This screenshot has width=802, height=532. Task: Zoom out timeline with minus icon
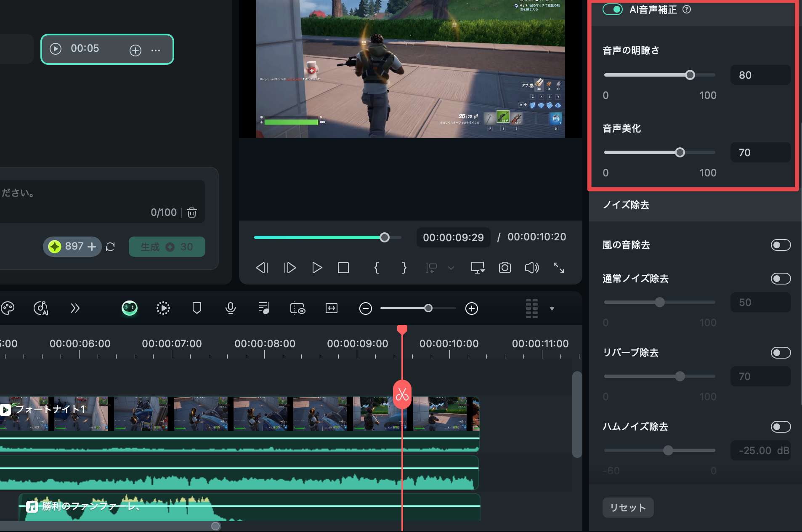[366, 309]
